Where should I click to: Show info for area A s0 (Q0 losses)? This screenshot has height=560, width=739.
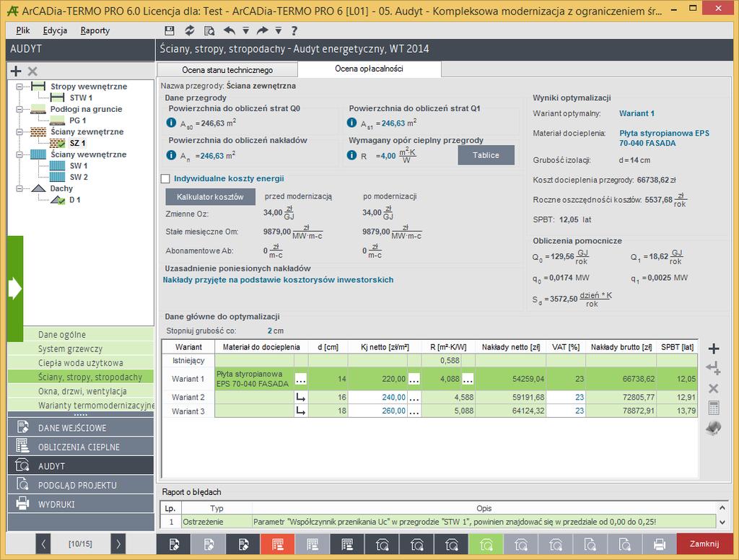171,123
